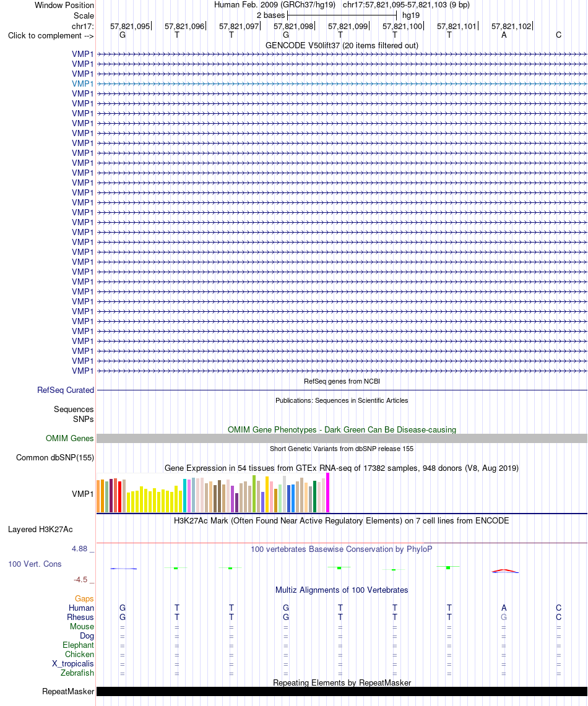This screenshot has width=588, height=706.
Task: Click position label 57,821,098 on the ruler
Action: click(293, 26)
